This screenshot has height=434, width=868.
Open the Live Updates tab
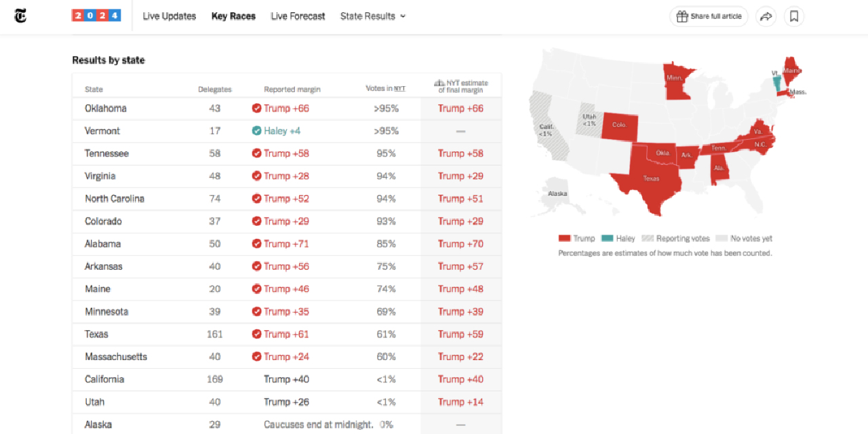[x=170, y=16]
